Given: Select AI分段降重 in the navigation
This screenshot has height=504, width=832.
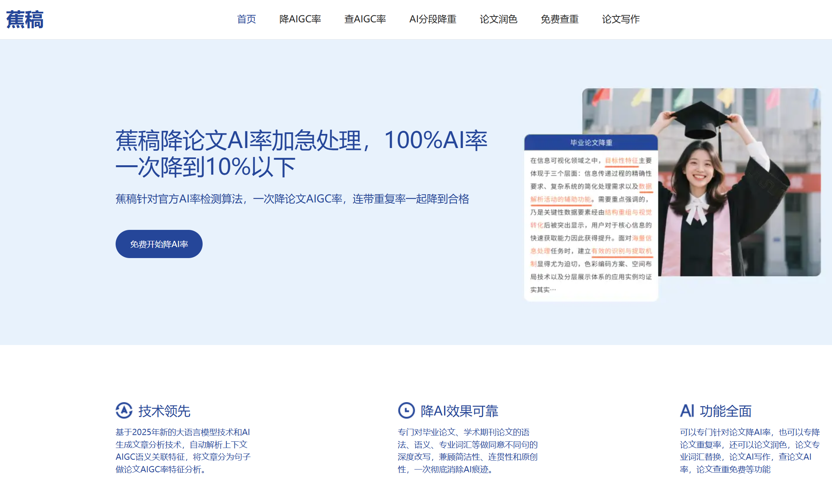Looking at the screenshot, I should tap(433, 19).
